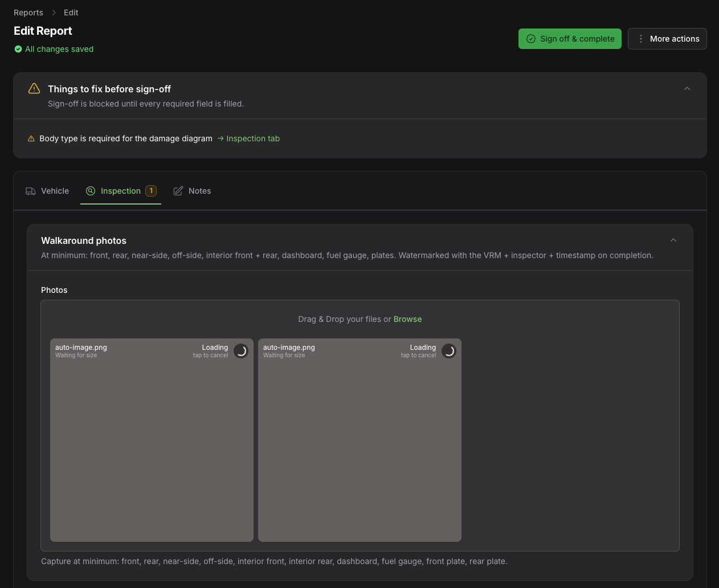Screen dimensions: 719x588
Task: Click the Inspection tab warning badge showing 1
Action: pos(151,191)
